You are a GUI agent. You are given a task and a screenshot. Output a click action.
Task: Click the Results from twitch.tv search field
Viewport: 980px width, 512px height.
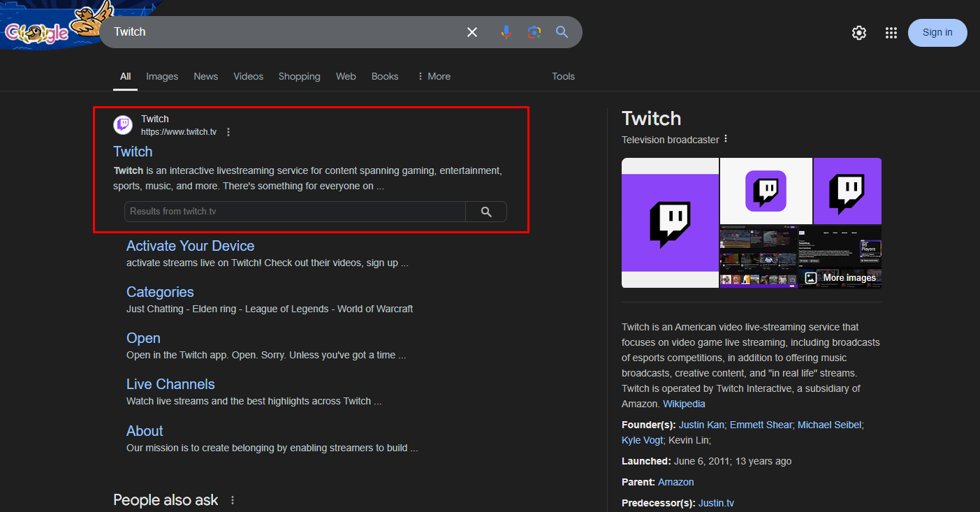[x=295, y=212]
